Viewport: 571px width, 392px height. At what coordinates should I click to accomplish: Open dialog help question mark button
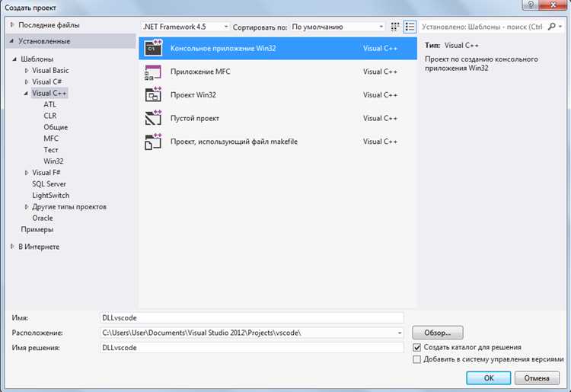pyautogui.click(x=531, y=5)
